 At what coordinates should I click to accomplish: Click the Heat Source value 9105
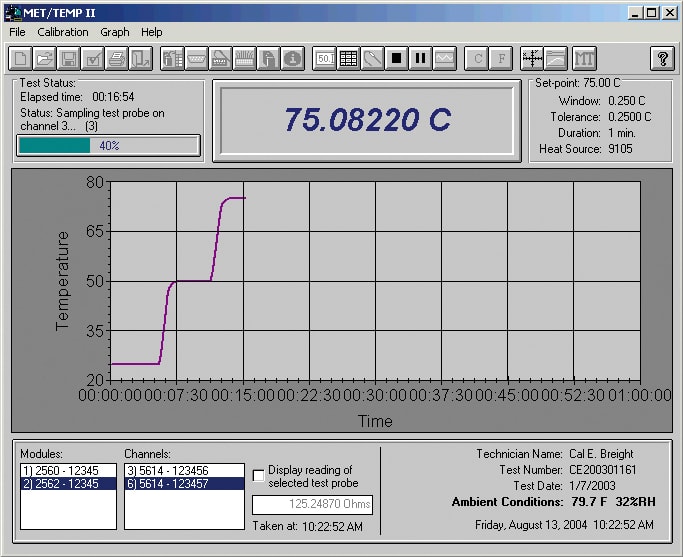click(x=620, y=149)
